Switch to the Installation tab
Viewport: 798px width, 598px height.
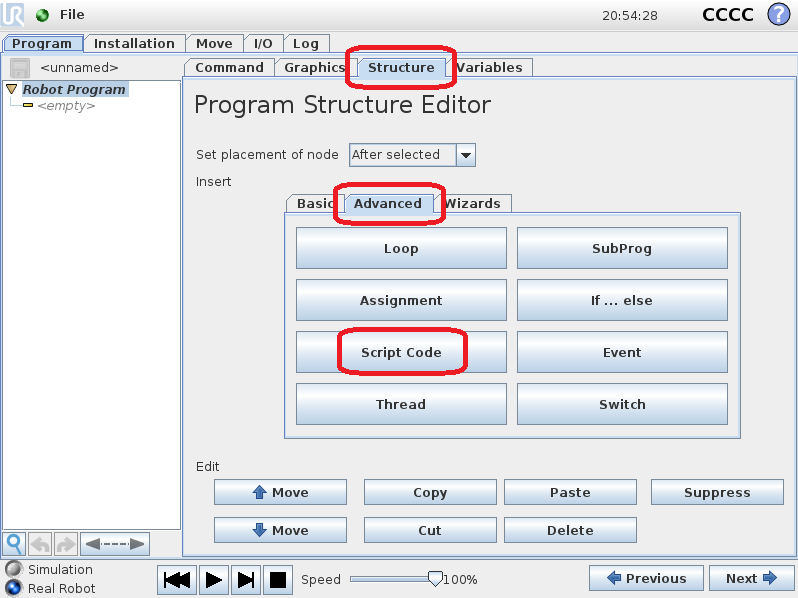[x=134, y=44]
